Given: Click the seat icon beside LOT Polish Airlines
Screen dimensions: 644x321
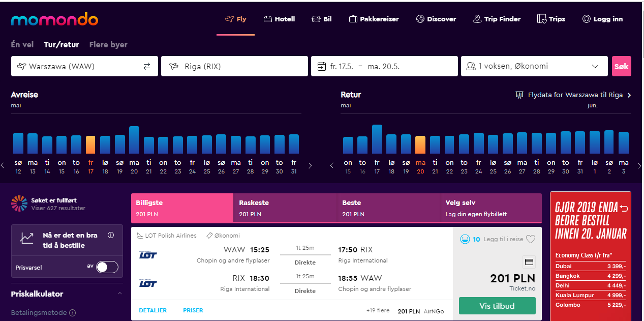Looking at the screenshot, I should point(140,236).
